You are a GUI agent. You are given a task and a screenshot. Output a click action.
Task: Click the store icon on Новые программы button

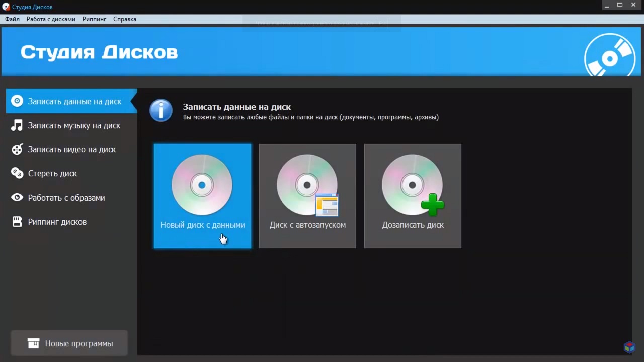(33, 343)
